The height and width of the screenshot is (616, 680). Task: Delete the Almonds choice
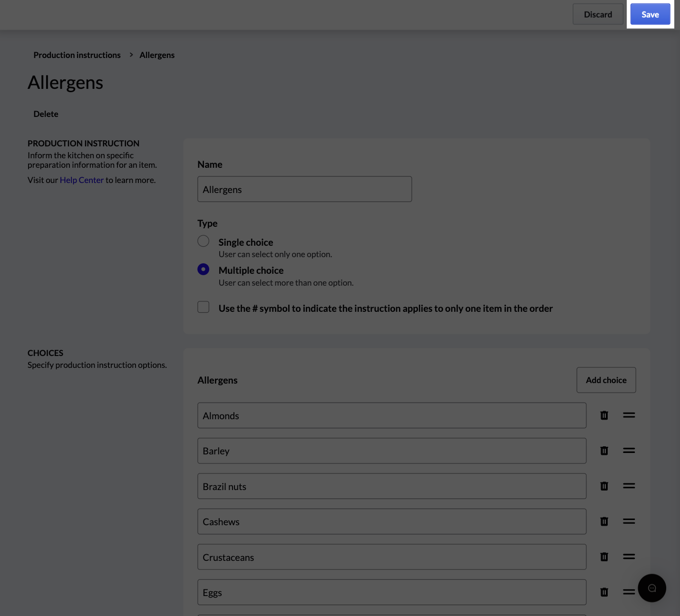(604, 415)
